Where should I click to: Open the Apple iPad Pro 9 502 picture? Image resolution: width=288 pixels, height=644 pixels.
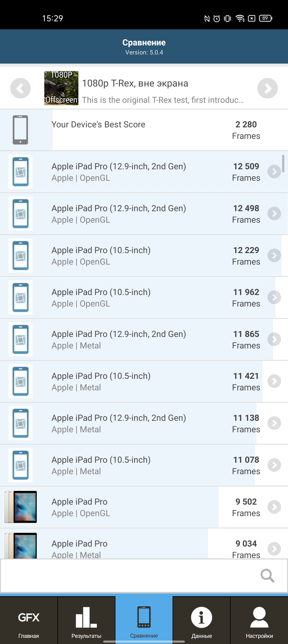(21, 507)
